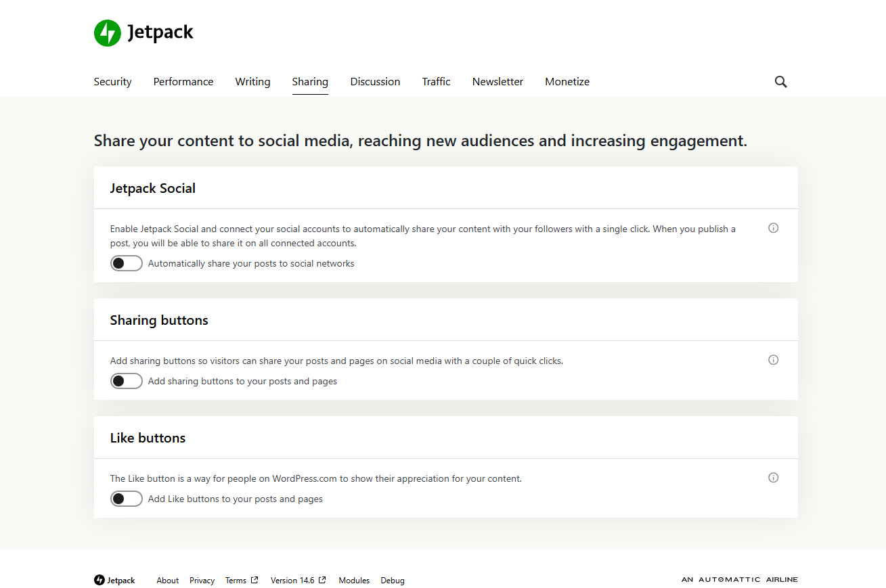Turn on Like buttons for posts

[126, 499]
